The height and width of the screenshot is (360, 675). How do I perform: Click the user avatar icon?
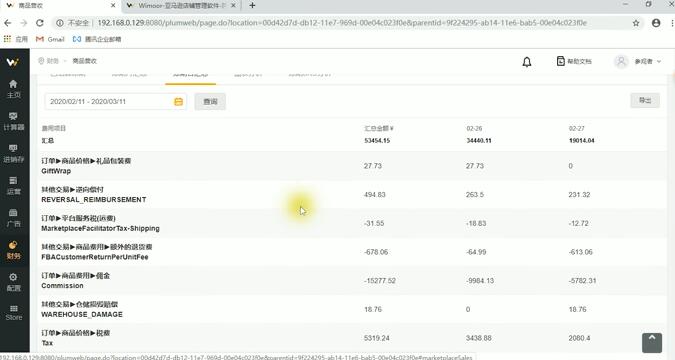point(621,62)
